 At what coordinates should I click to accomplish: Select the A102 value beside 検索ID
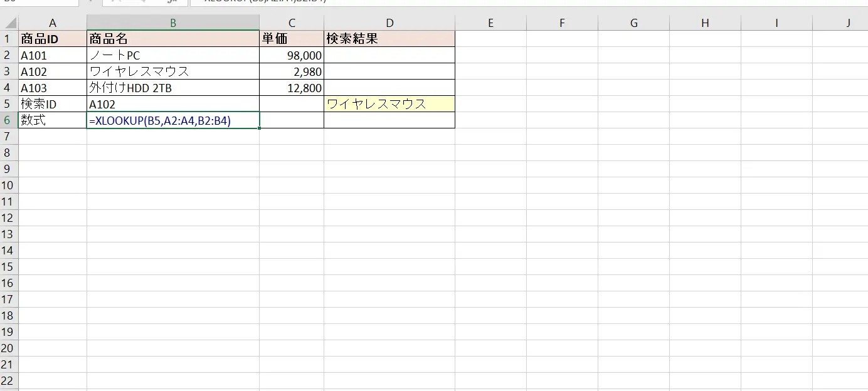173,104
